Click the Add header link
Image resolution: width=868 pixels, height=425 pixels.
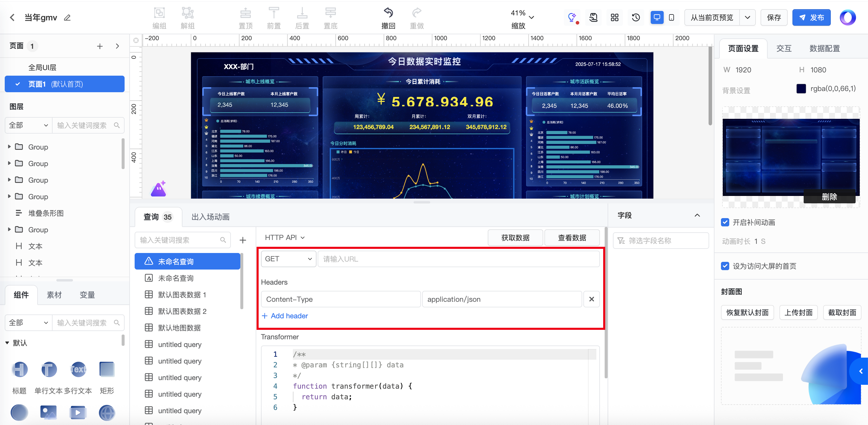[x=285, y=316]
